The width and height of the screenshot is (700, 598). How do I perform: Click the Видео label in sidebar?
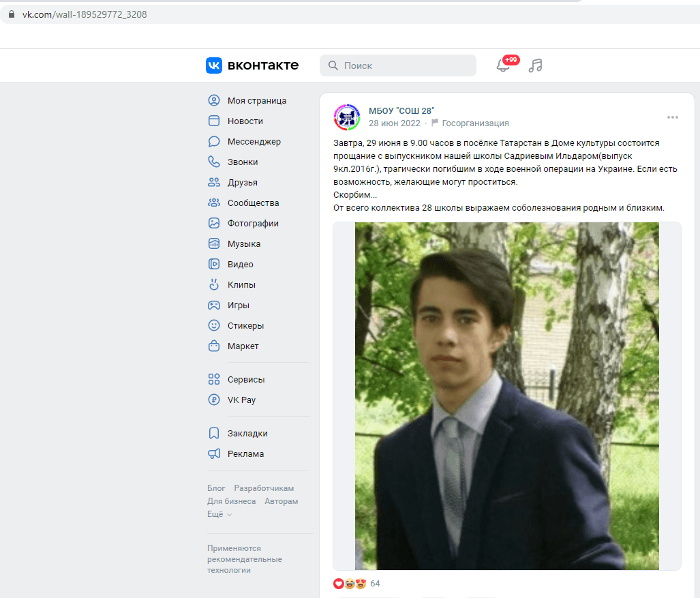tap(240, 264)
